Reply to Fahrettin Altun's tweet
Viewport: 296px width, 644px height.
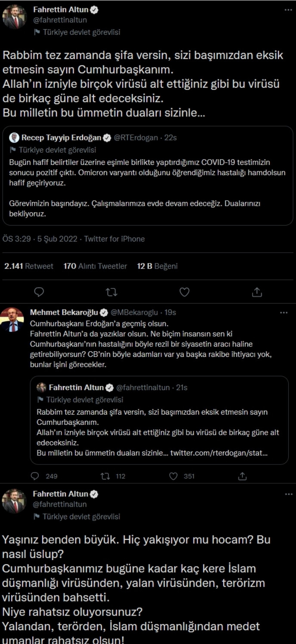[39, 292]
